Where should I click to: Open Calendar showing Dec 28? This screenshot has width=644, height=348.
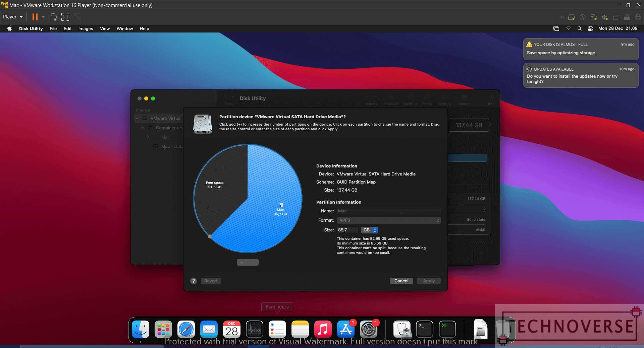click(x=232, y=329)
